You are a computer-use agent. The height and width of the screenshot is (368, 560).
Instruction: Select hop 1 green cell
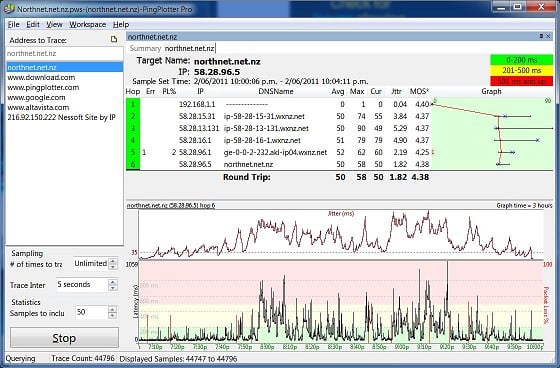click(x=133, y=104)
